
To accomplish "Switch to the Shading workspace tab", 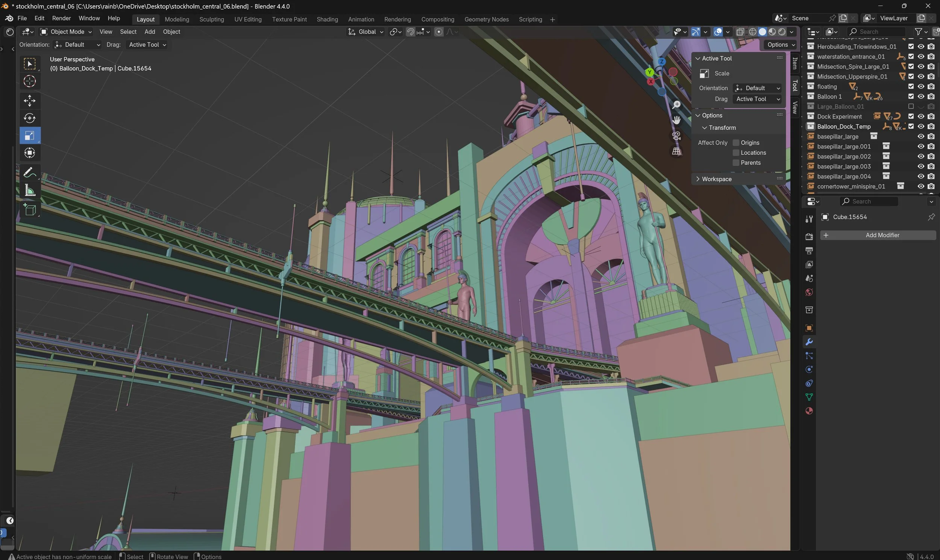I will point(327,19).
